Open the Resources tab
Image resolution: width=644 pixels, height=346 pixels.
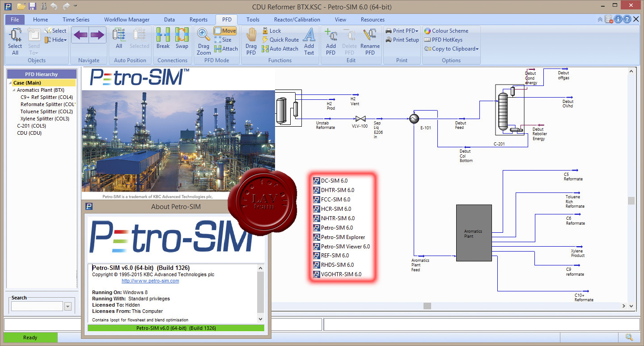point(373,20)
